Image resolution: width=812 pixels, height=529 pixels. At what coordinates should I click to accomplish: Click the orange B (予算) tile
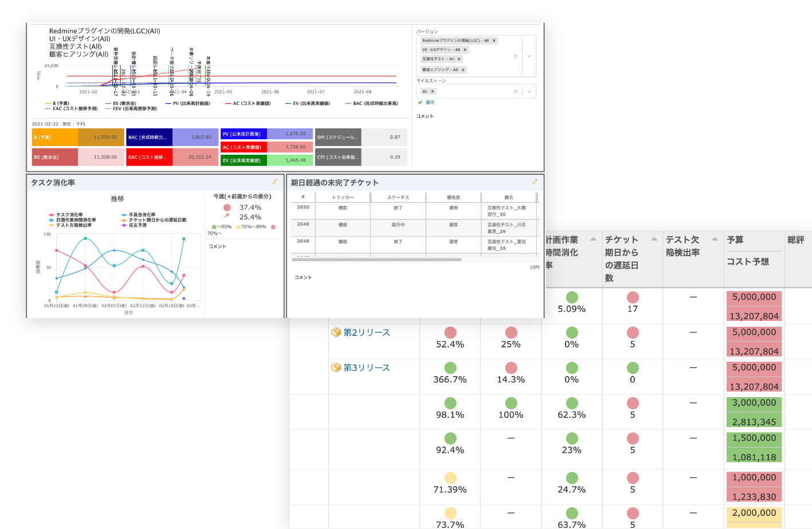pyautogui.click(x=78, y=138)
